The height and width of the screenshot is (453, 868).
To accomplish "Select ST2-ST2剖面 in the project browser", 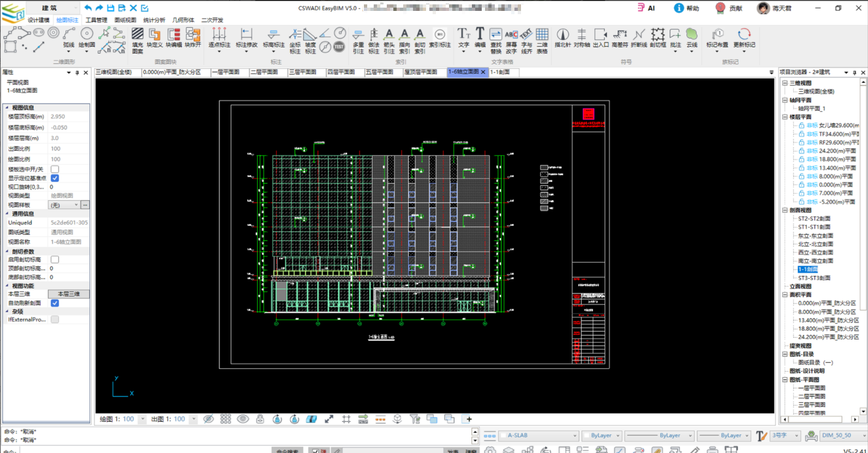I will click(814, 219).
